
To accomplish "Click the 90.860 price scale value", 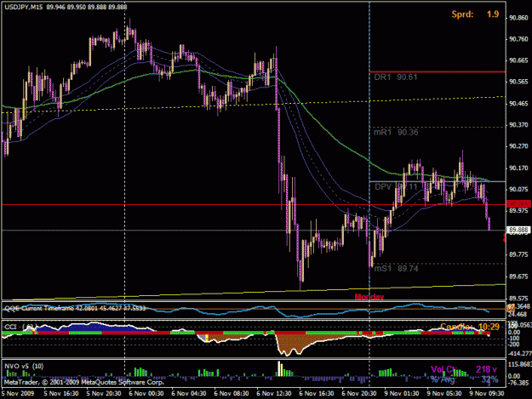I will (x=518, y=18).
